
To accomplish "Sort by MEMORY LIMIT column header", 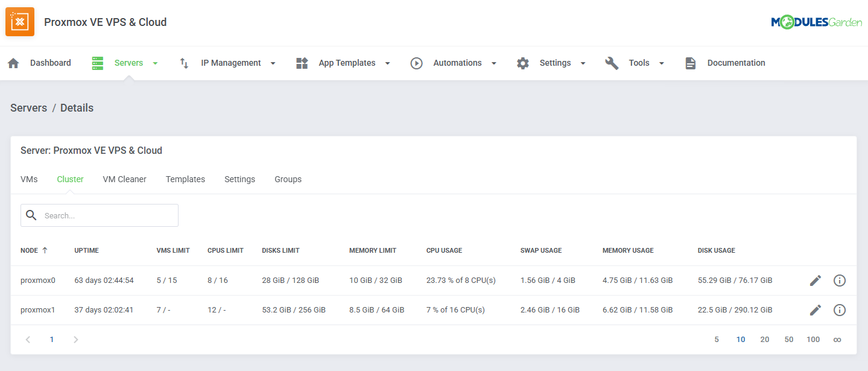I will [x=373, y=250].
